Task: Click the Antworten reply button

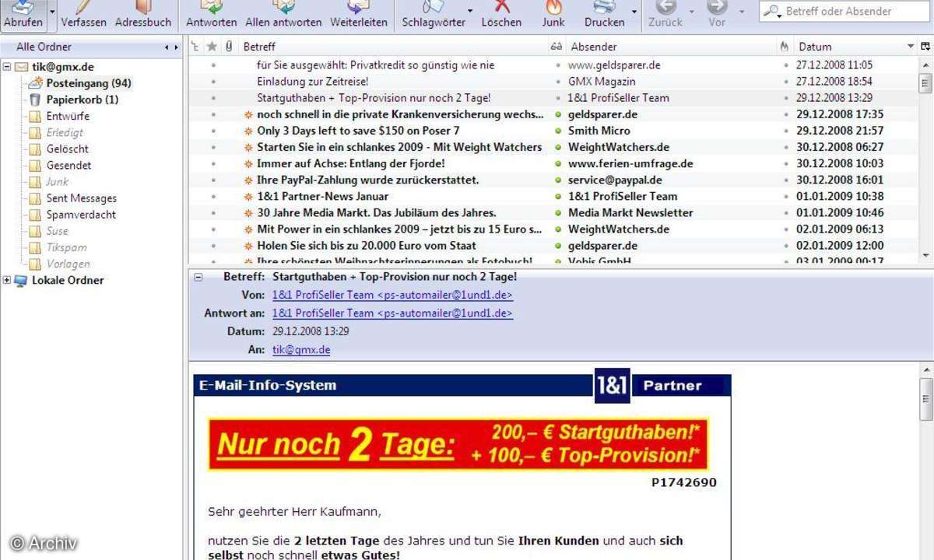Action: 212,16
